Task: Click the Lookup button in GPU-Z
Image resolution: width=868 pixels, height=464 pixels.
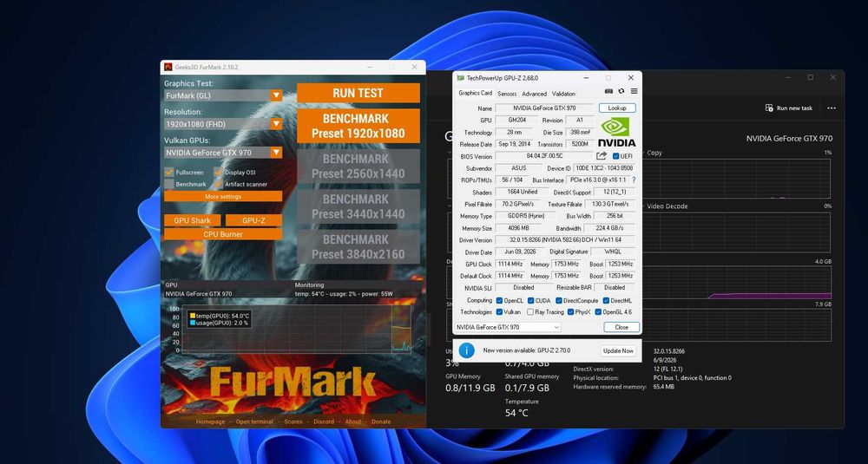Action: (617, 108)
